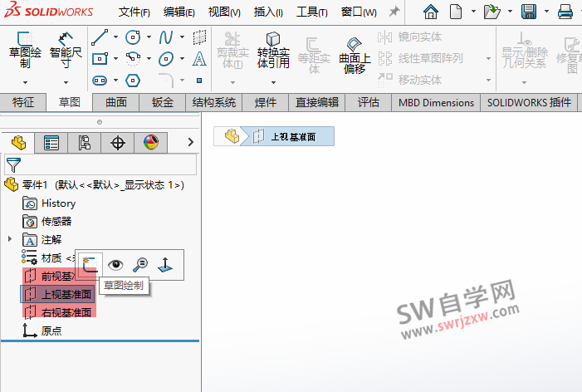Open the Arc tool dropdown arrow
582x392 pixels.
(149, 59)
